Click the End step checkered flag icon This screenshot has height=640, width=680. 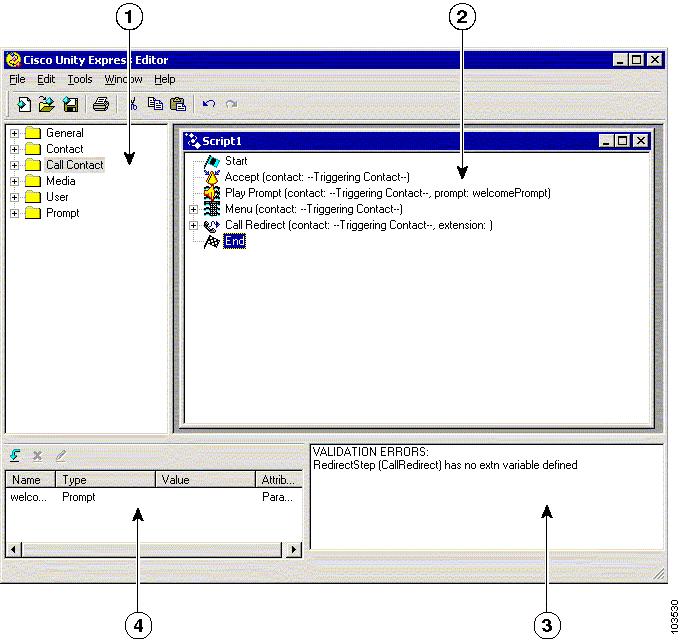212,242
